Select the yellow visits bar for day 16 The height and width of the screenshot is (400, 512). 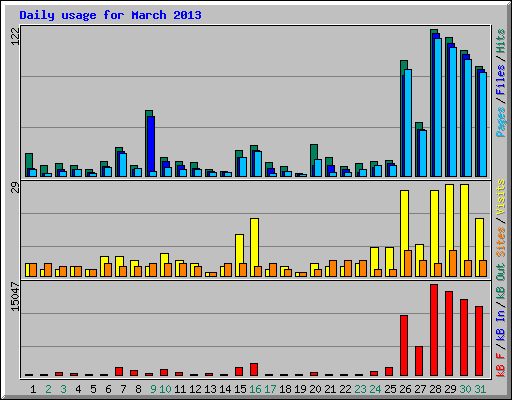click(x=254, y=247)
